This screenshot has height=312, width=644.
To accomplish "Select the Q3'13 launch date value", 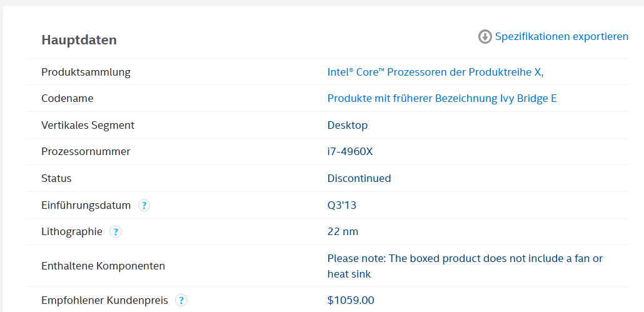I will click(x=342, y=205).
